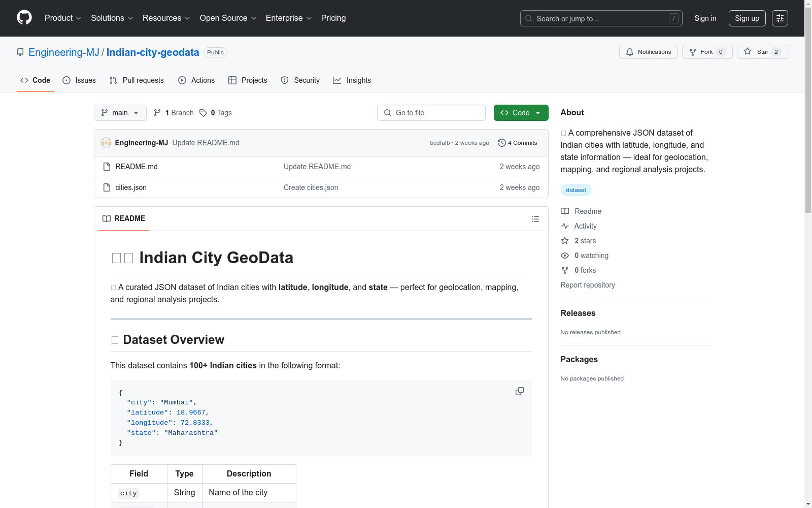
Task: Click the Fork icon button
Action: [693, 52]
